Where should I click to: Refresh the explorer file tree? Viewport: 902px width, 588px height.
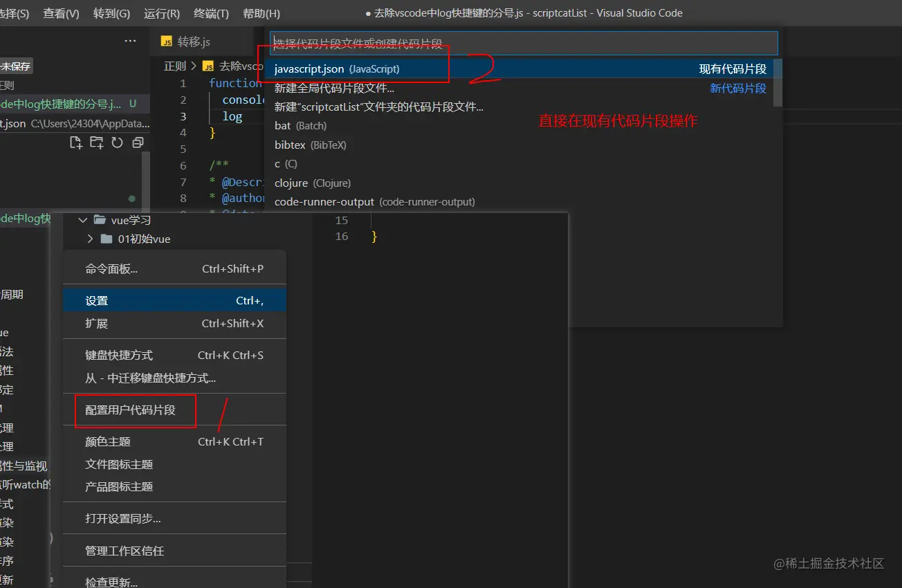coord(117,143)
